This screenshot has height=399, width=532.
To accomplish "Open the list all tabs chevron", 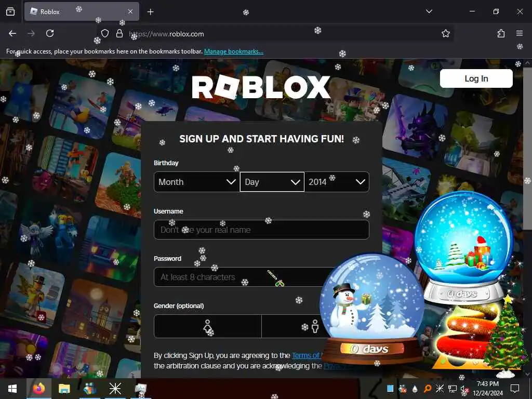I will [x=429, y=11].
